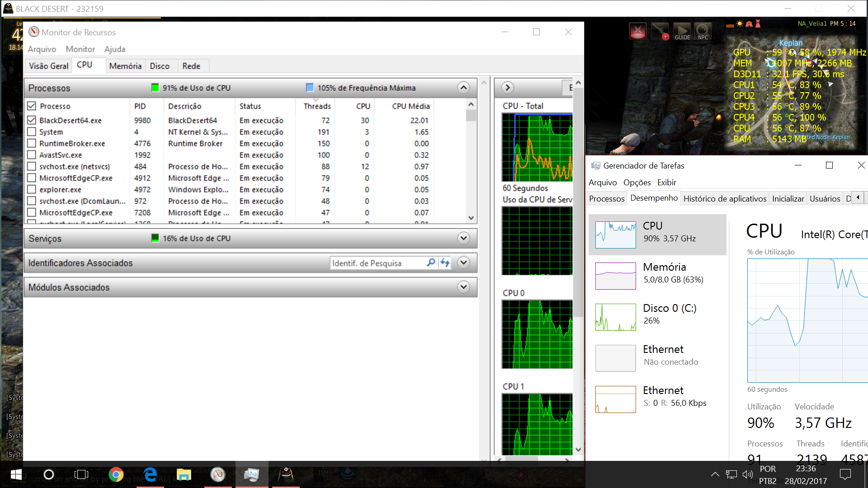Select Disco 0 (C:) performance item
868x488 pixels.
(658, 317)
